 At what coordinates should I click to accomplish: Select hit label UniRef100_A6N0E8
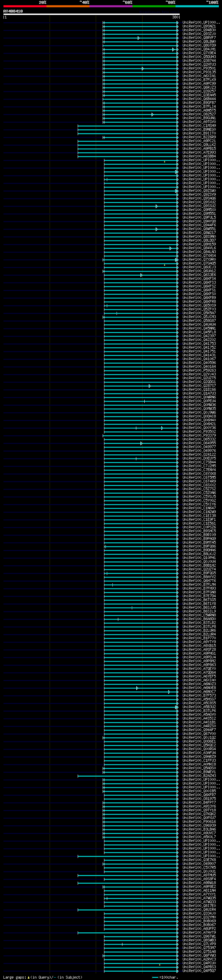tap(199, 688)
